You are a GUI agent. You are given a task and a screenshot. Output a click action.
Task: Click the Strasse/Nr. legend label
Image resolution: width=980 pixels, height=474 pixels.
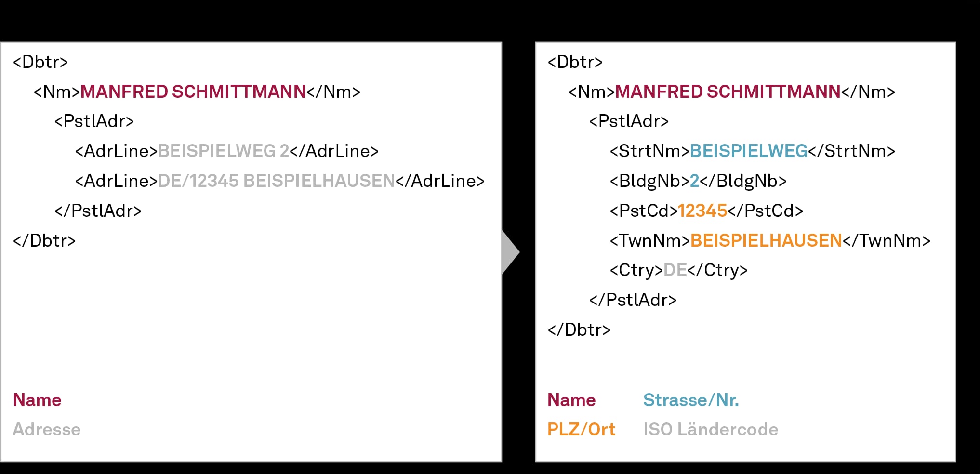(x=691, y=400)
